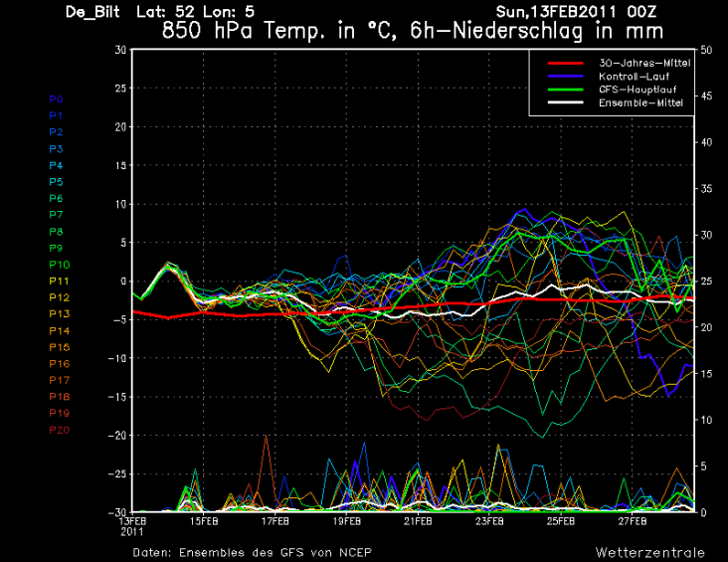Screen dimensions: 728x562
Task: Click the P4 ensemble member label
Action: coord(56,165)
